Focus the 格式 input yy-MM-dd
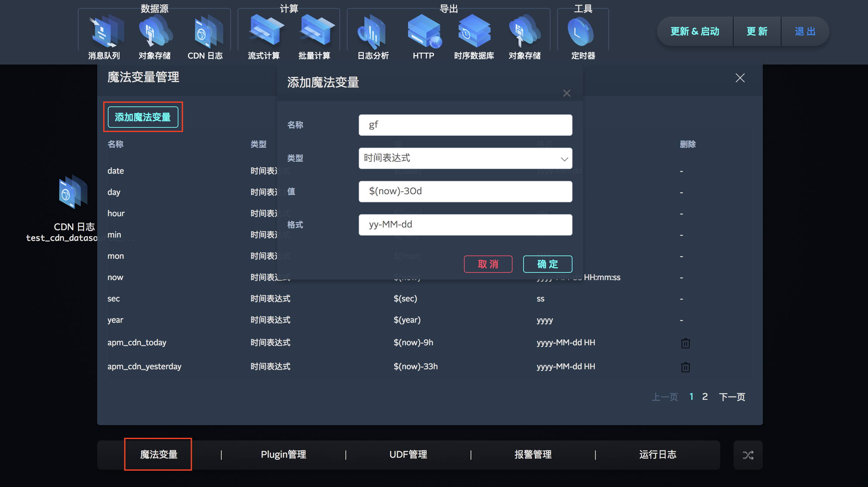The image size is (868, 487). pos(465,225)
